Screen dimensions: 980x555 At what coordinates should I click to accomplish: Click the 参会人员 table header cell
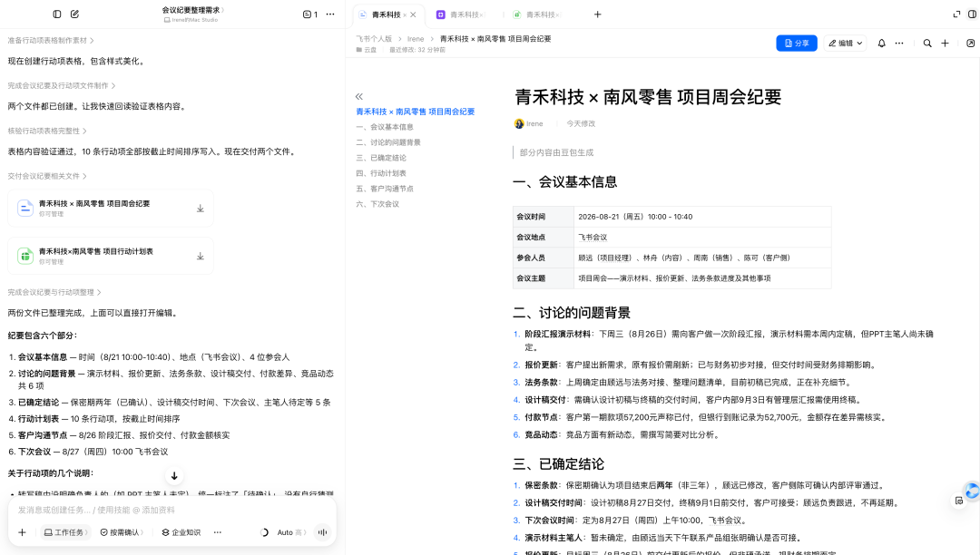(544, 258)
